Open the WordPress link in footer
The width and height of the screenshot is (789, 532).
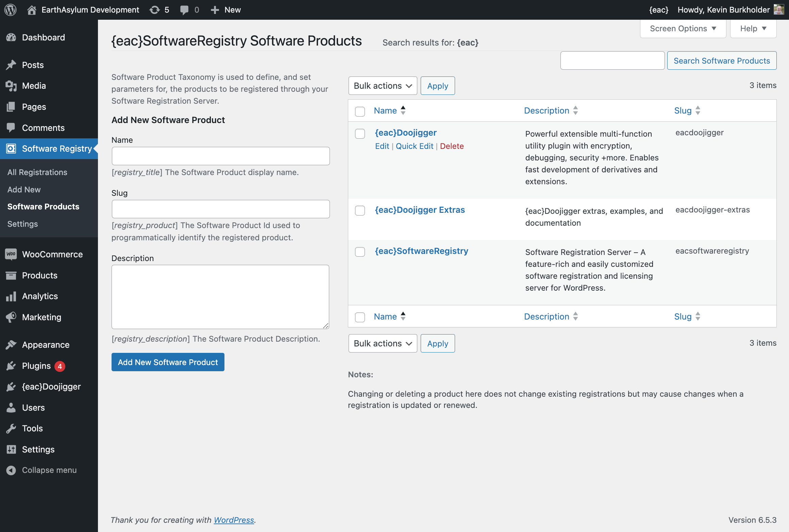click(x=234, y=520)
